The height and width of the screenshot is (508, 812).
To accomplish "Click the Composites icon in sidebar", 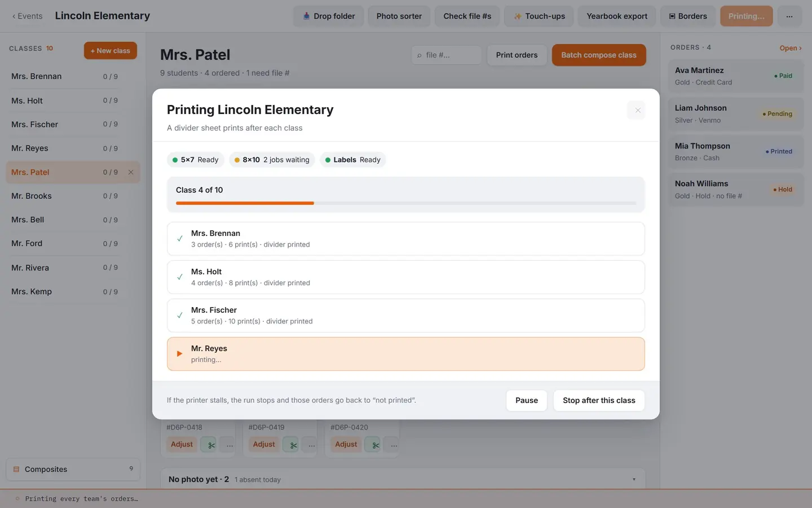I will 16,469.
